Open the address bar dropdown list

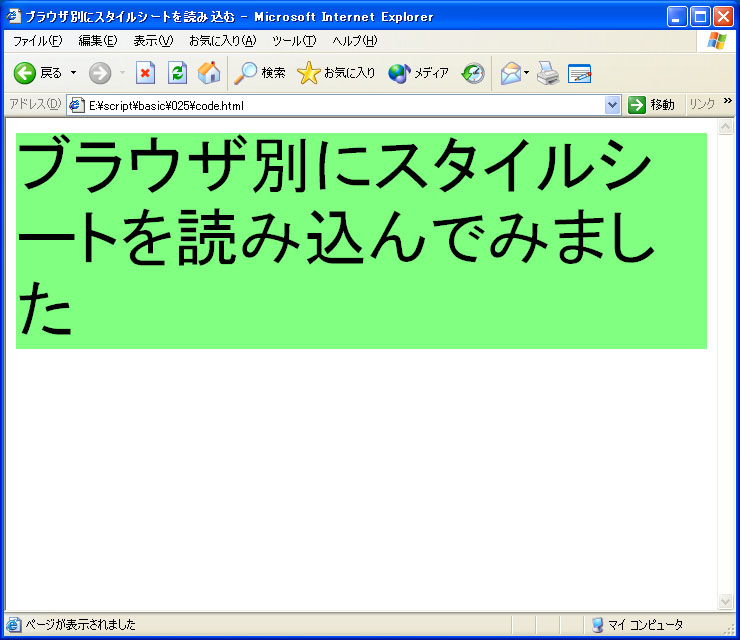613,105
